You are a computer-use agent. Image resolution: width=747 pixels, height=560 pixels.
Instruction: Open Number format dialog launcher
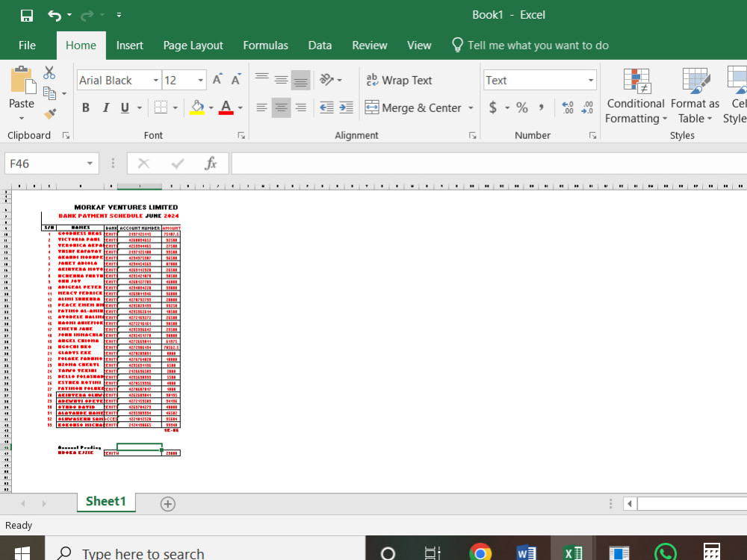point(592,136)
